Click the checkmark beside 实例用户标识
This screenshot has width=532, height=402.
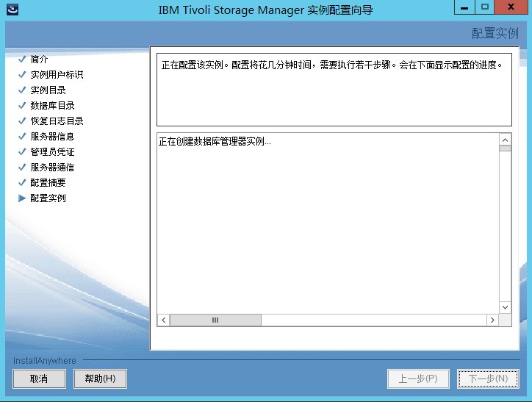(22, 74)
